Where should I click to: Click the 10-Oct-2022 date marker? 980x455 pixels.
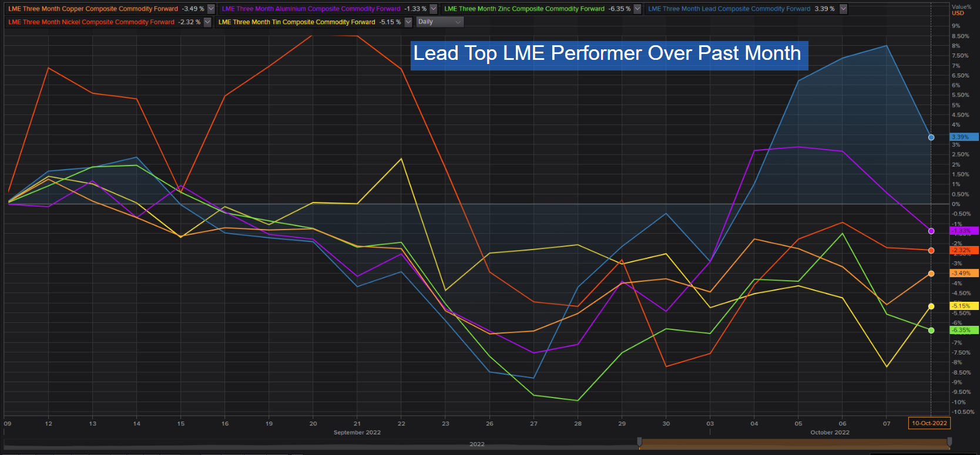click(x=929, y=423)
